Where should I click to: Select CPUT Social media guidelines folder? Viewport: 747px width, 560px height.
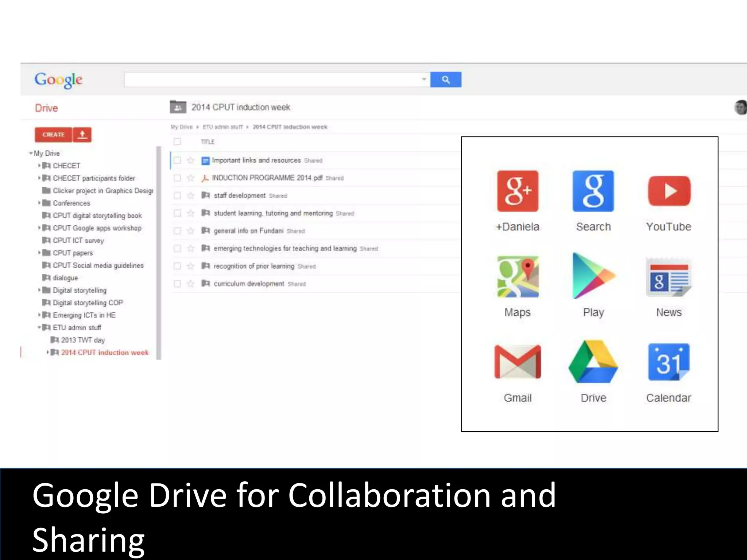[93, 265]
